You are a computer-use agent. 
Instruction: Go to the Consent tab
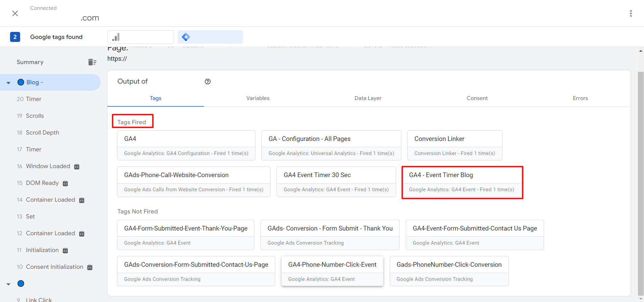pyautogui.click(x=477, y=98)
